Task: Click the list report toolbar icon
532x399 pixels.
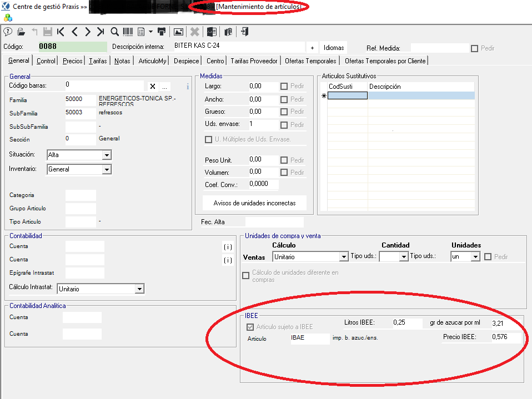Action: [x=141, y=32]
